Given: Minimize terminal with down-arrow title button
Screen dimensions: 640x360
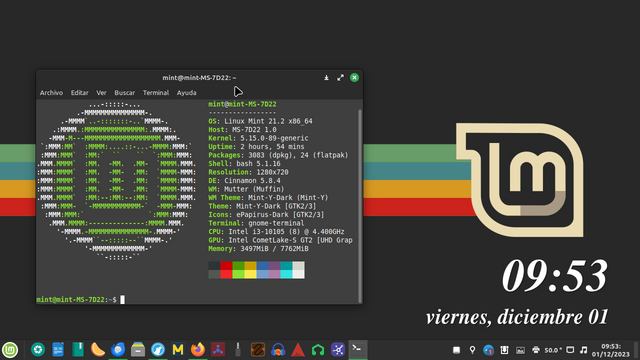Looking at the screenshot, I should click(327, 78).
